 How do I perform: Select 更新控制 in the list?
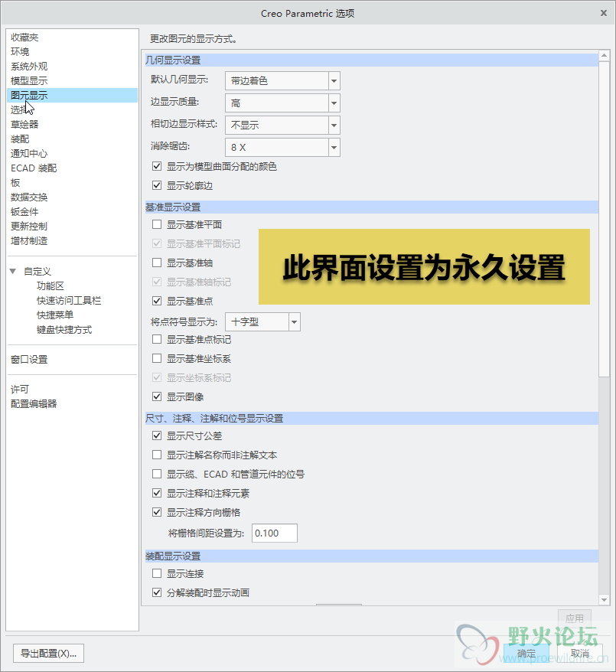coord(29,227)
